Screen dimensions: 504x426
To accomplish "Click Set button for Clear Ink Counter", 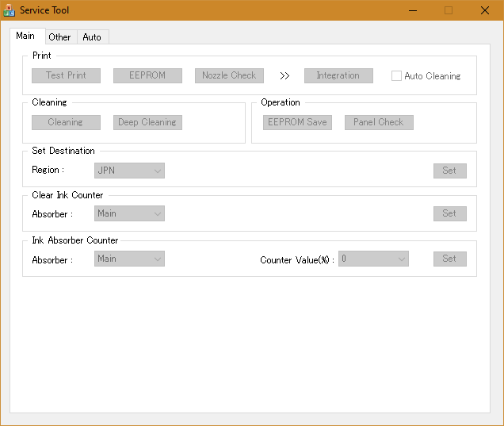I will (449, 213).
